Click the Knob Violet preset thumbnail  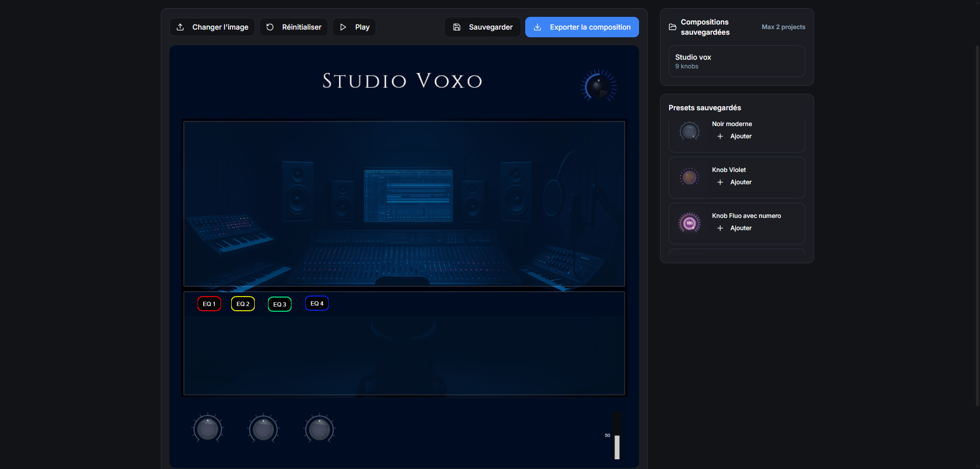(x=690, y=177)
